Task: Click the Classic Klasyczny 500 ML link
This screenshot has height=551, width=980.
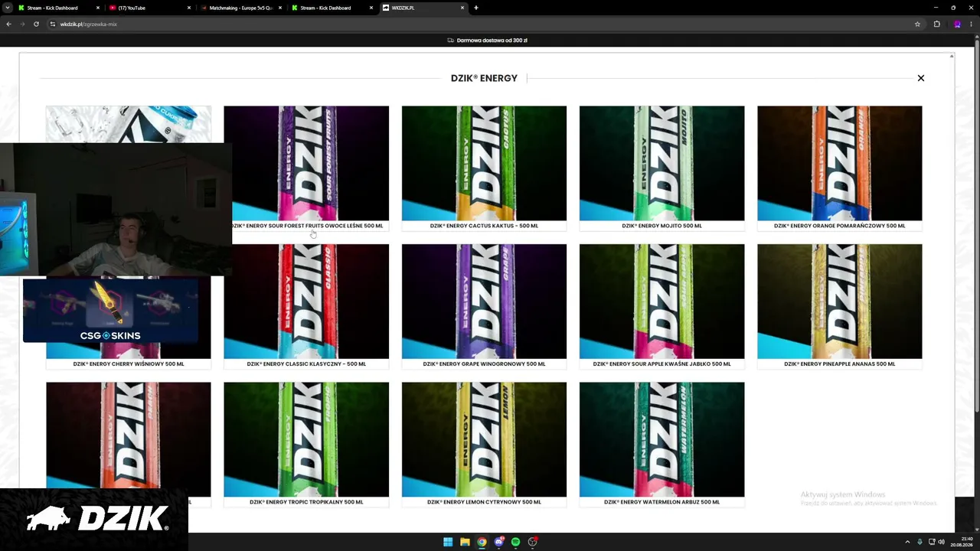Action: [x=306, y=364]
